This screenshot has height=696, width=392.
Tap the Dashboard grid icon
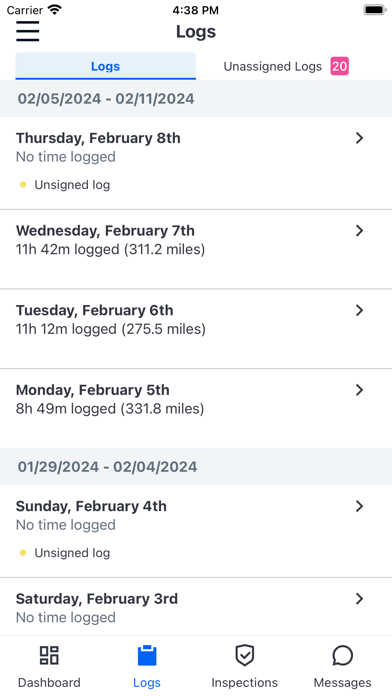49,655
